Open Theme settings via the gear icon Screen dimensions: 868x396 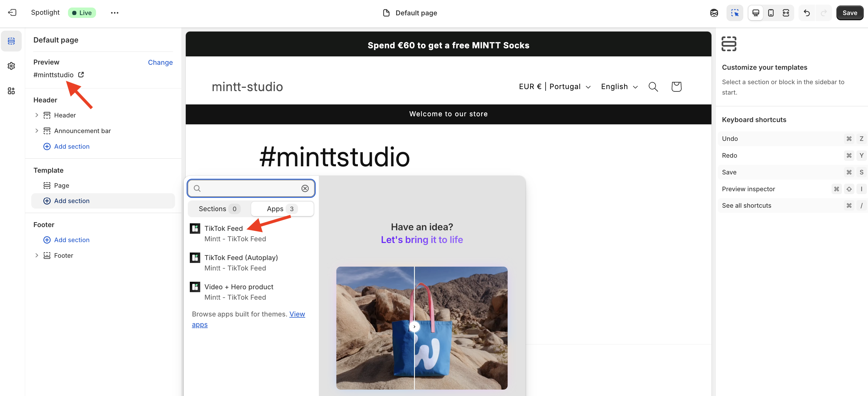click(11, 66)
